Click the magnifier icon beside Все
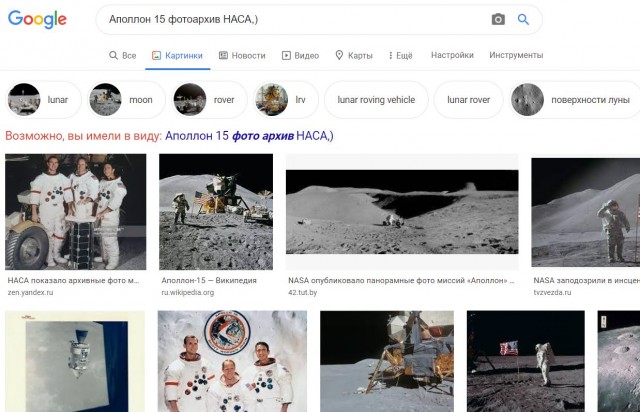Viewport: 640px width, 412px height. click(113, 55)
